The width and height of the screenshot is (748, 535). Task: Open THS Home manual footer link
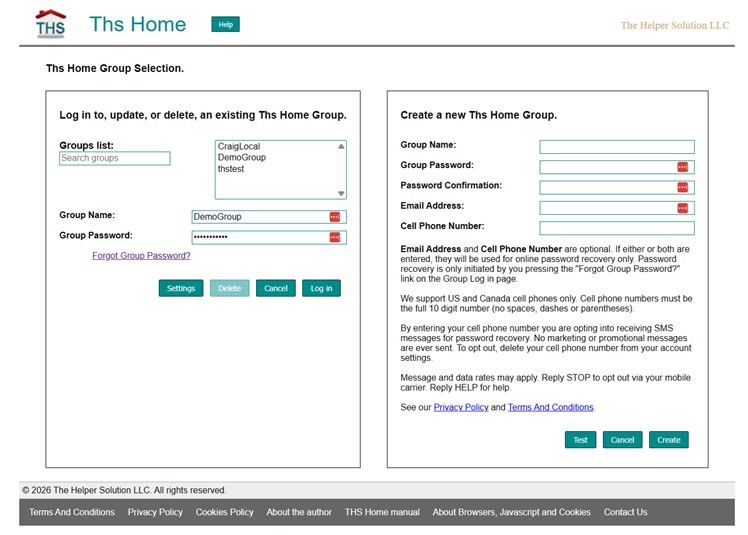382,512
